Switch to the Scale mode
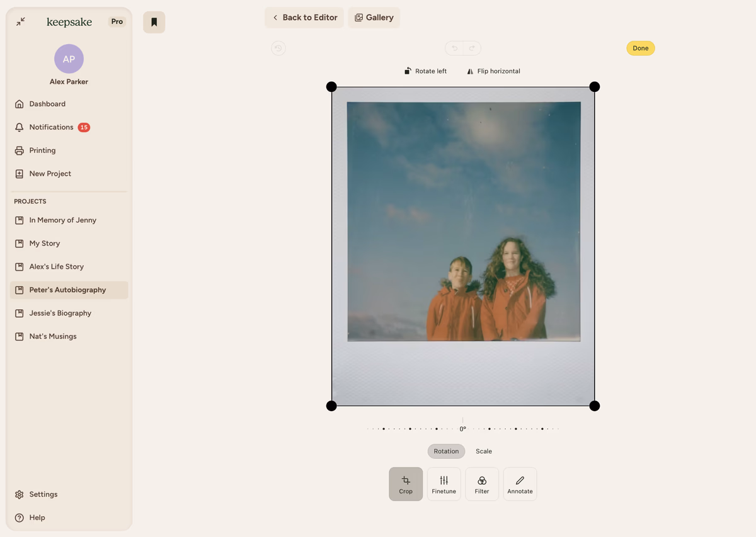The width and height of the screenshot is (756, 537). [484, 451]
